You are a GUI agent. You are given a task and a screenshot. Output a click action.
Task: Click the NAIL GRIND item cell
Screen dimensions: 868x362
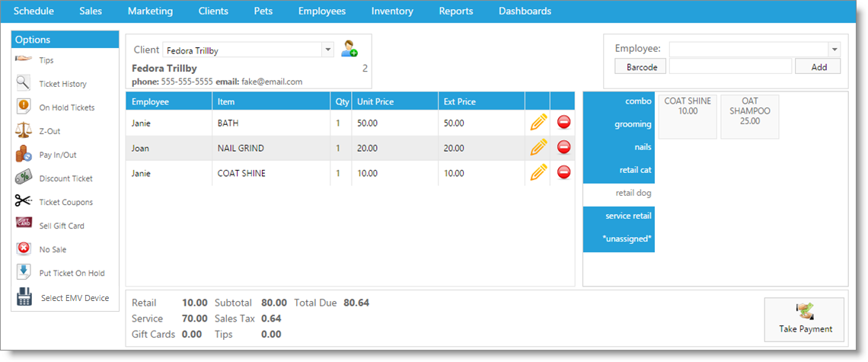click(271, 148)
